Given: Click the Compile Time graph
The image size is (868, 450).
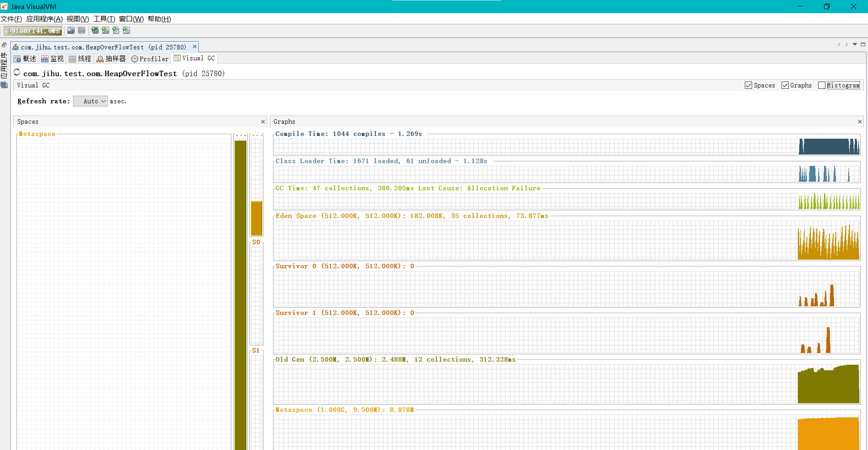Looking at the screenshot, I should click(566, 146).
